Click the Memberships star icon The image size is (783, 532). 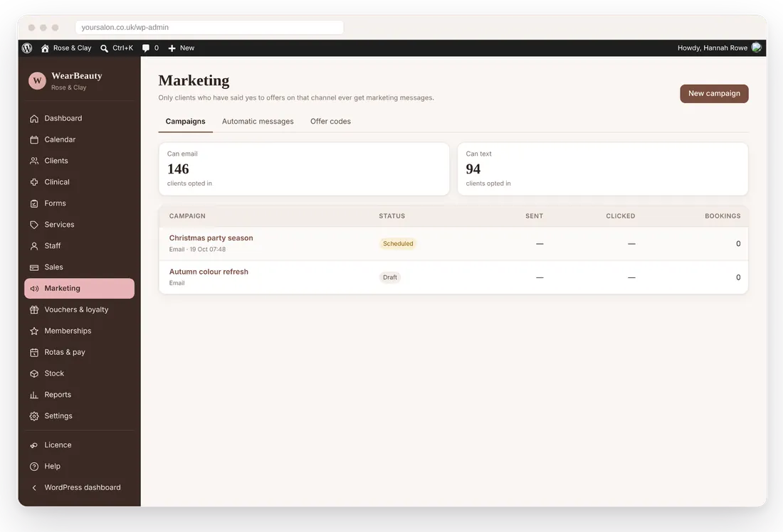pyautogui.click(x=34, y=331)
